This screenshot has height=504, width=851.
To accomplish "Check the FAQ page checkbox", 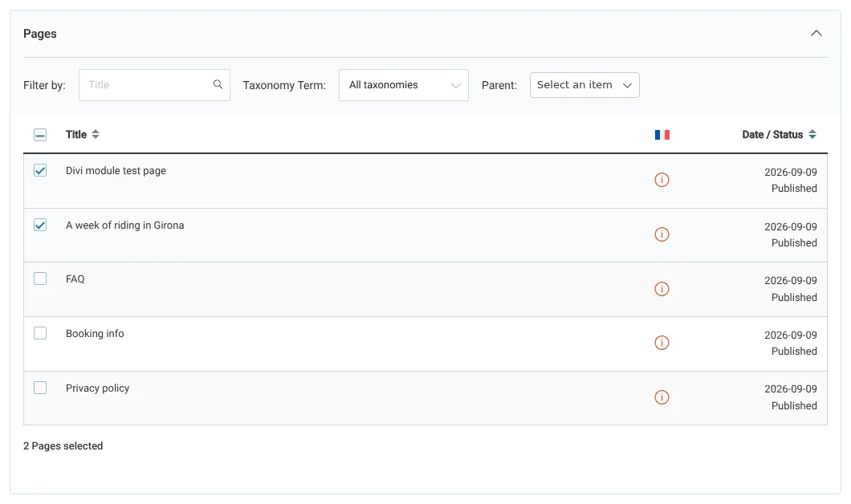I will (x=40, y=278).
